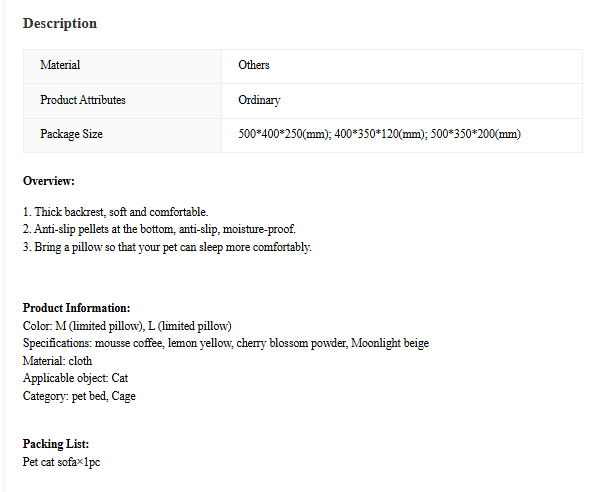Select the Package Size label cell

[123, 135]
